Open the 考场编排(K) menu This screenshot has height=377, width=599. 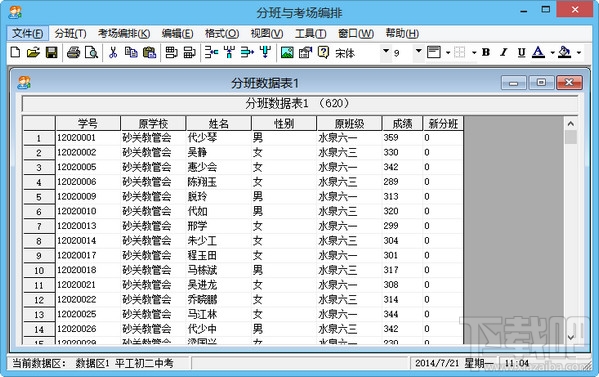coord(124,34)
